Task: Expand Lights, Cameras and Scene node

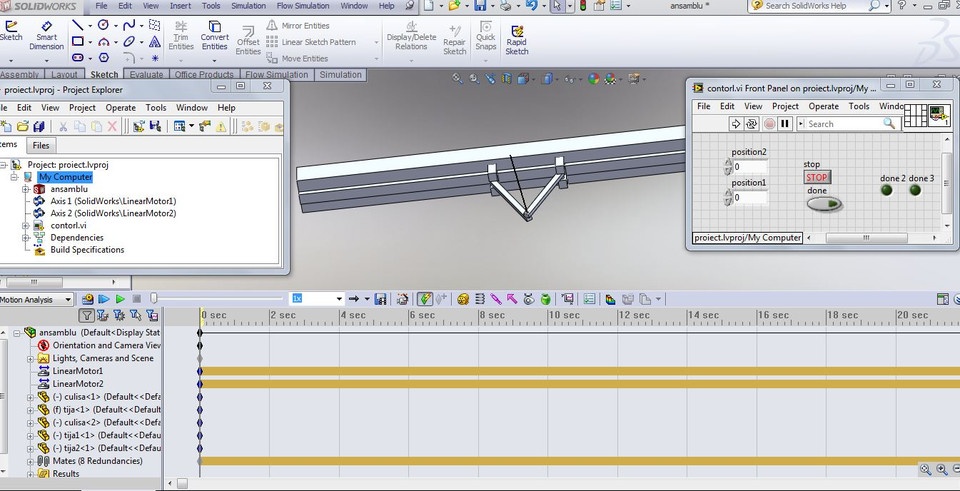Action: 31,359
